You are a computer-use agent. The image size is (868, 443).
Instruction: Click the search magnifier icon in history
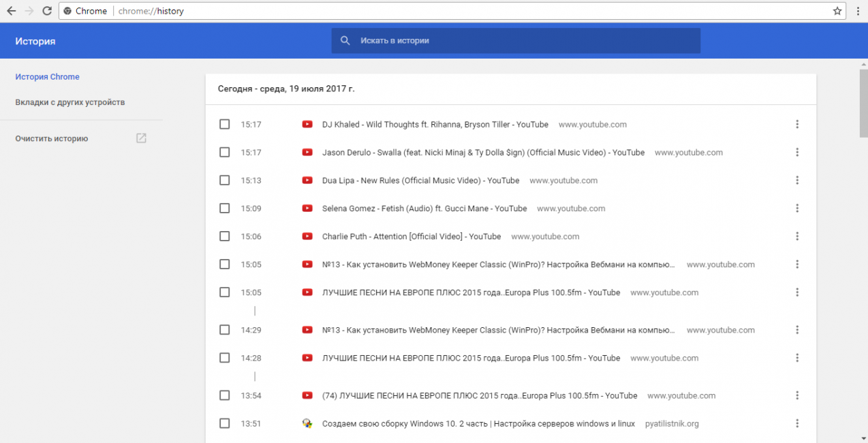tap(345, 41)
